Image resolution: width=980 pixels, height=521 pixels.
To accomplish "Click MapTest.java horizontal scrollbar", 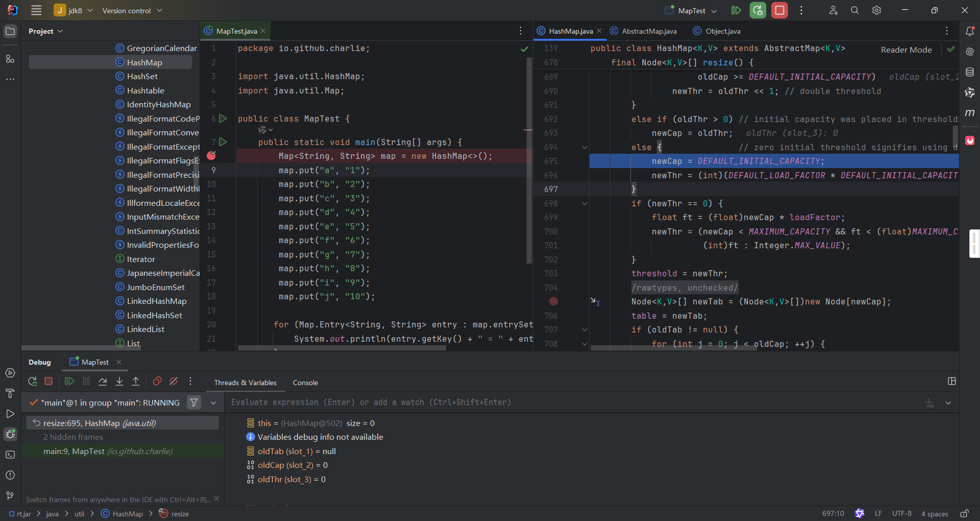I will tap(342, 348).
